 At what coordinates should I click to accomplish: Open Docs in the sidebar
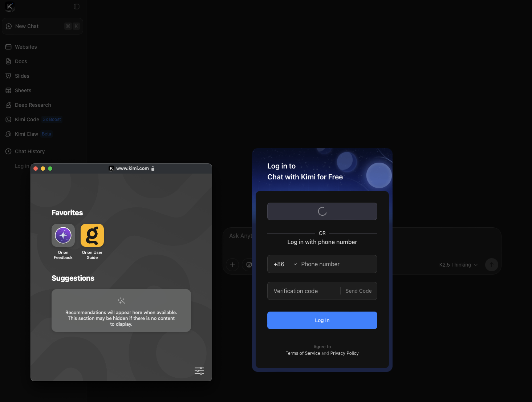(42, 61)
